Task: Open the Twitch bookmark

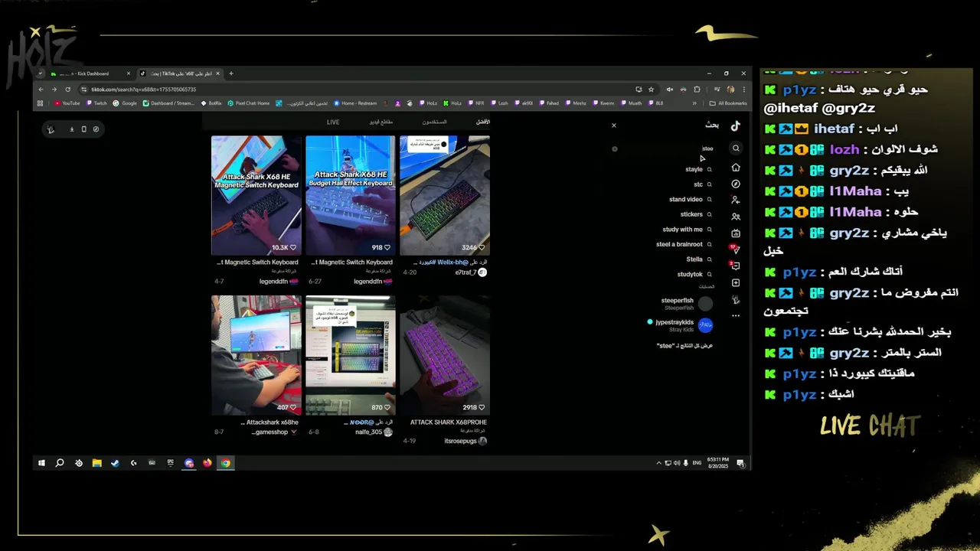Action: (97, 103)
